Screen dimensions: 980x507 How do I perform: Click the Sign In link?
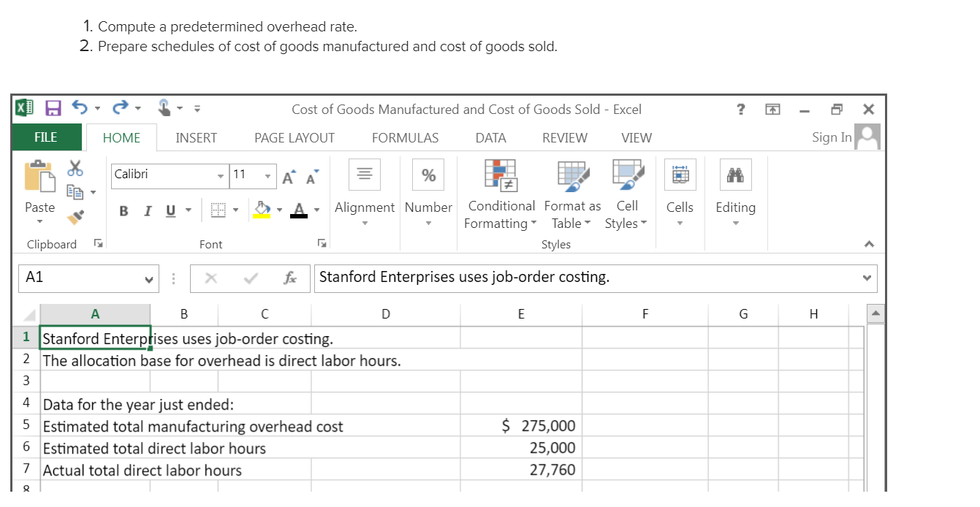[x=831, y=137]
